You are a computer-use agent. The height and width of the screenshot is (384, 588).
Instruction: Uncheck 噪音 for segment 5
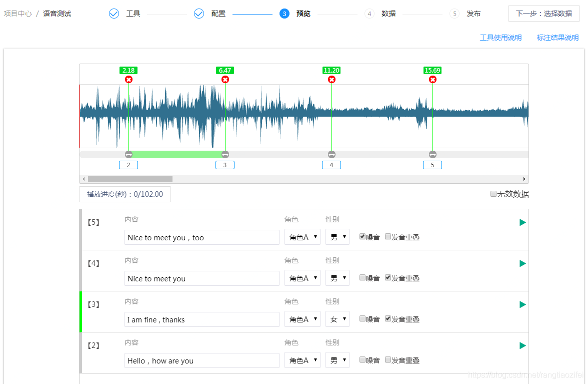362,237
